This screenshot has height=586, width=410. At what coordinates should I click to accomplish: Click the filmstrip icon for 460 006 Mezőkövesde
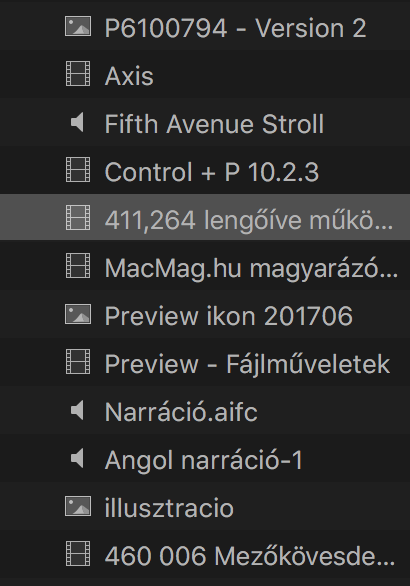(x=78, y=553)
